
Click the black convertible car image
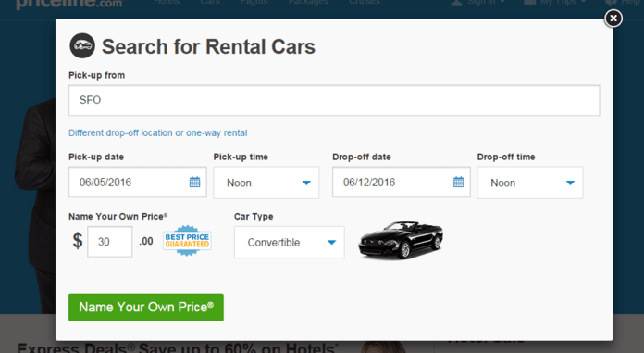tap(401, 240)
